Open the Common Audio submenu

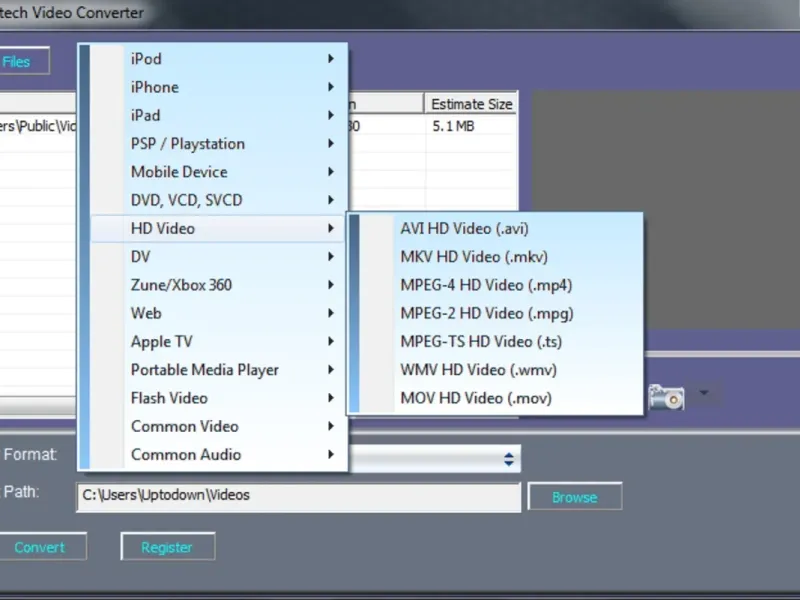pyautogui.click(x=219, y=455)
